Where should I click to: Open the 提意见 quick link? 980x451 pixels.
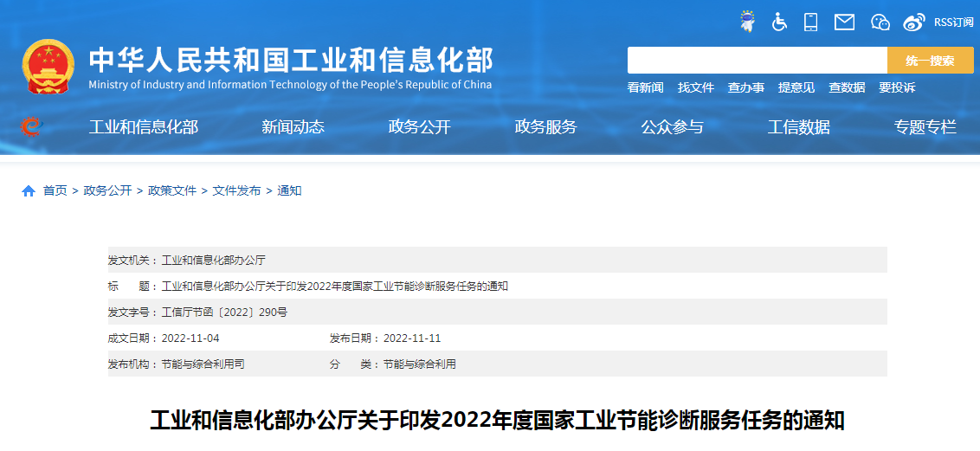pyautogui.click(x=796, y=87)
